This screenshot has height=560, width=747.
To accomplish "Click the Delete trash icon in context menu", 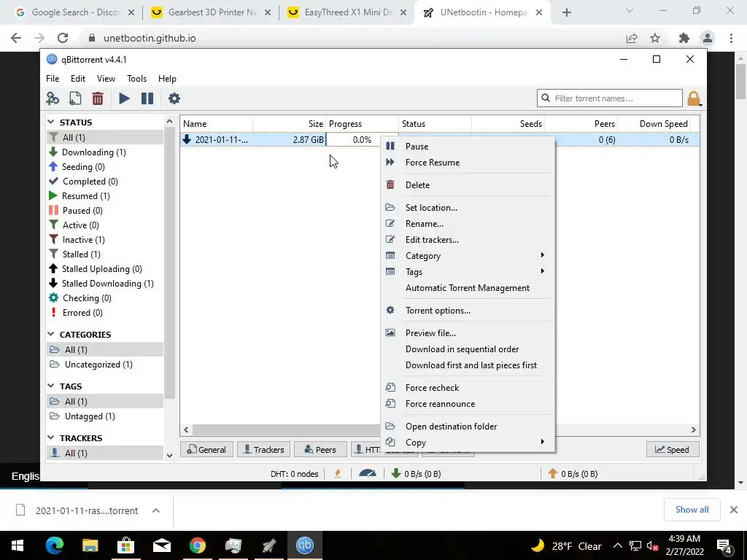I will (x=390, y=184).
